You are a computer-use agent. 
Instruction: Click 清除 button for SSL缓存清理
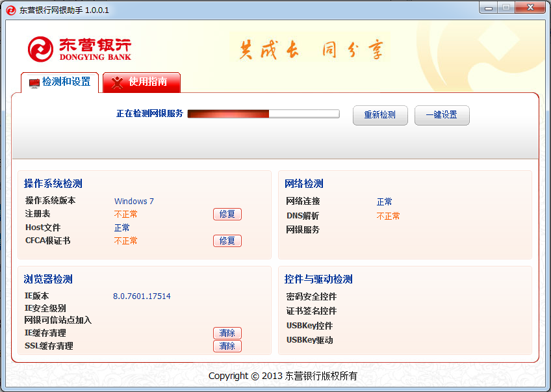coord(227,346)
